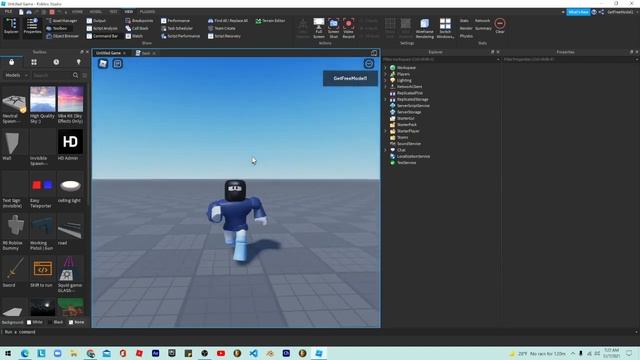Select Toolbox Inventory grid tab icon
The height and width of the screenshot is (360, 640).
pyautogui.click(x=34, y=62)
